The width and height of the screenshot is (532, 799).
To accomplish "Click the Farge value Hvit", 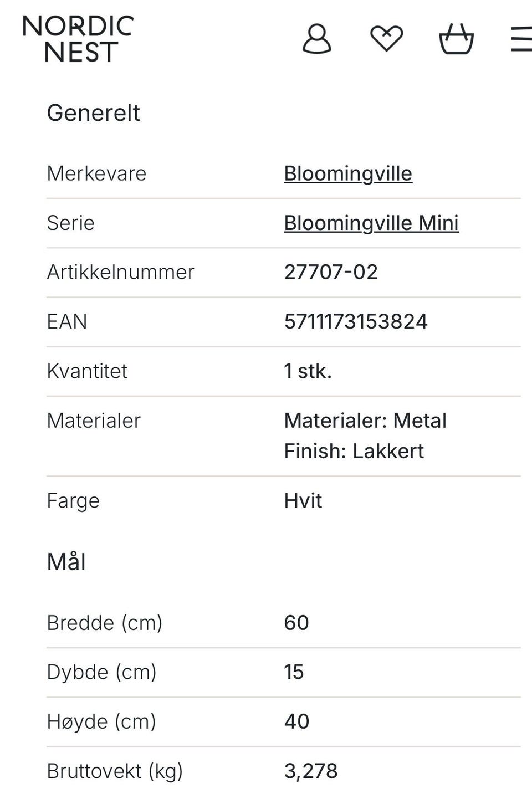I will click(303, 500).
